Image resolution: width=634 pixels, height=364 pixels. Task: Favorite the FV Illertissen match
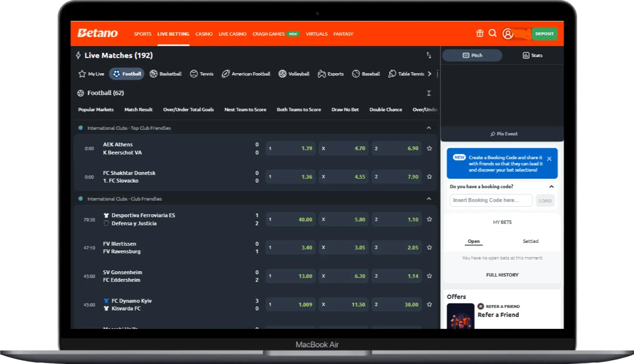coord(429,248)
